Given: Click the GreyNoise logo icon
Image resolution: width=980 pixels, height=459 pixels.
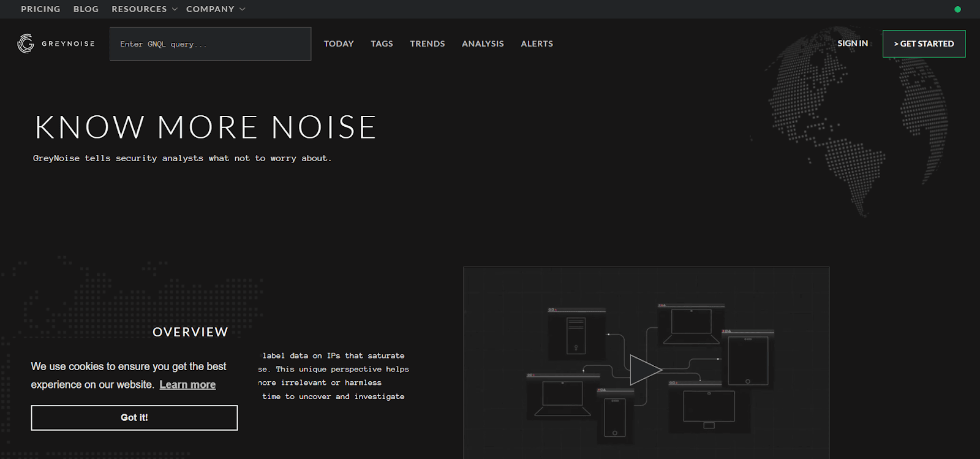Looking at the screenshot, I should pyautogui.click(x=26, y=44).
